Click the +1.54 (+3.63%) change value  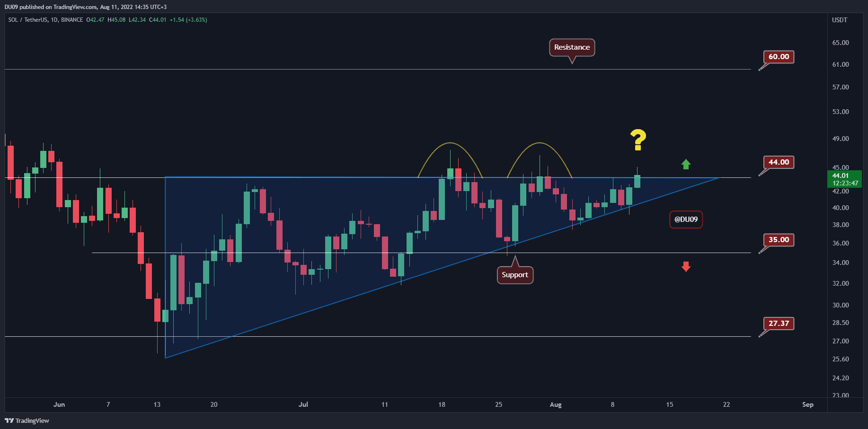coord(188,20)
